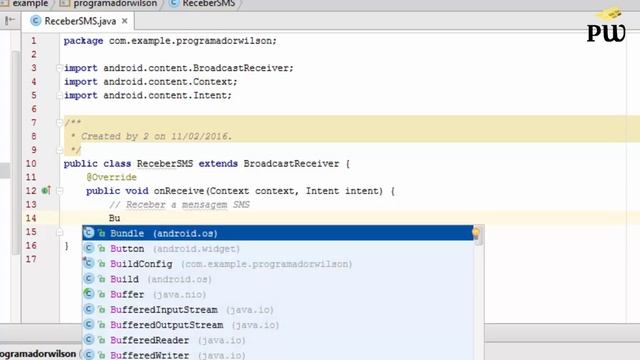Click the @Override annotation
This screenshot has height=360, width=640.
click(x=111, y=177)
